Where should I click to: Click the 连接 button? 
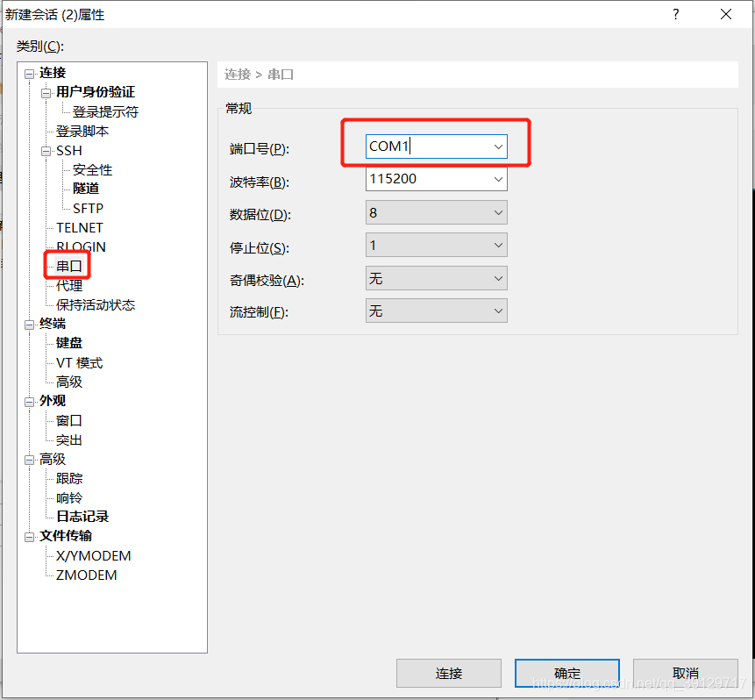[448, 673]
